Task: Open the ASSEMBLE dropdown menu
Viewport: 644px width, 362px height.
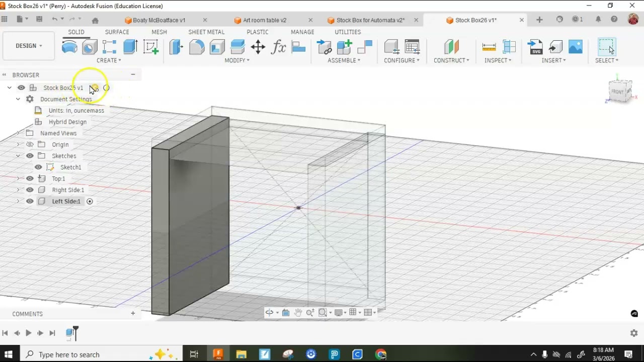Action: pos(344,60)
